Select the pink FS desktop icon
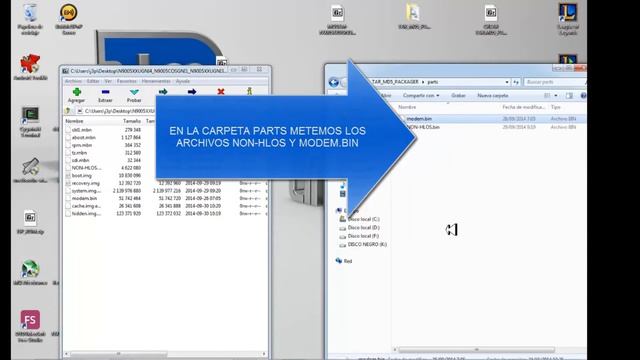 30,320
